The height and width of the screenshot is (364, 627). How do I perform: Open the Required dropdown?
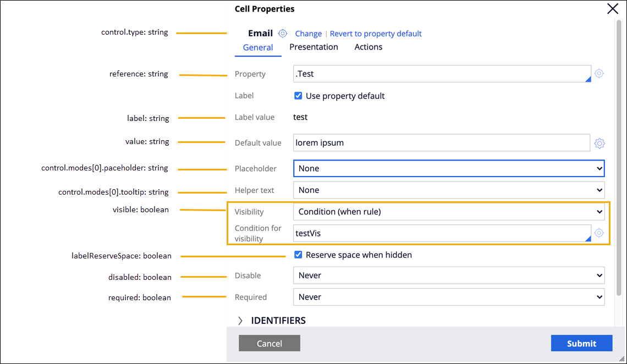point(449,297)
